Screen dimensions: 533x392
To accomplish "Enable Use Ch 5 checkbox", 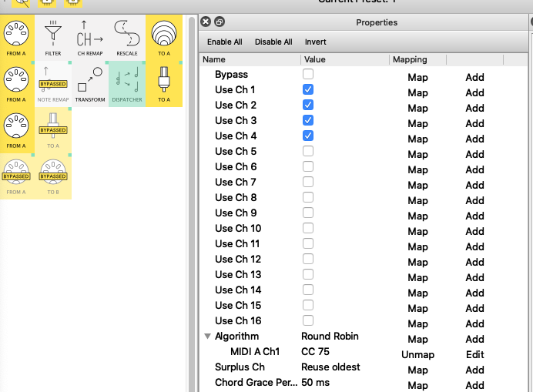I will pos(308,152).
